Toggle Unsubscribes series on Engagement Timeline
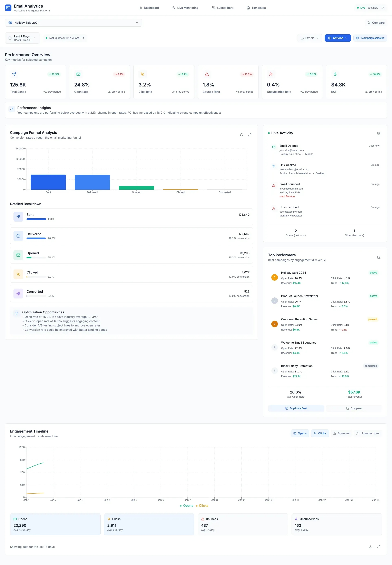 (368, 433)
